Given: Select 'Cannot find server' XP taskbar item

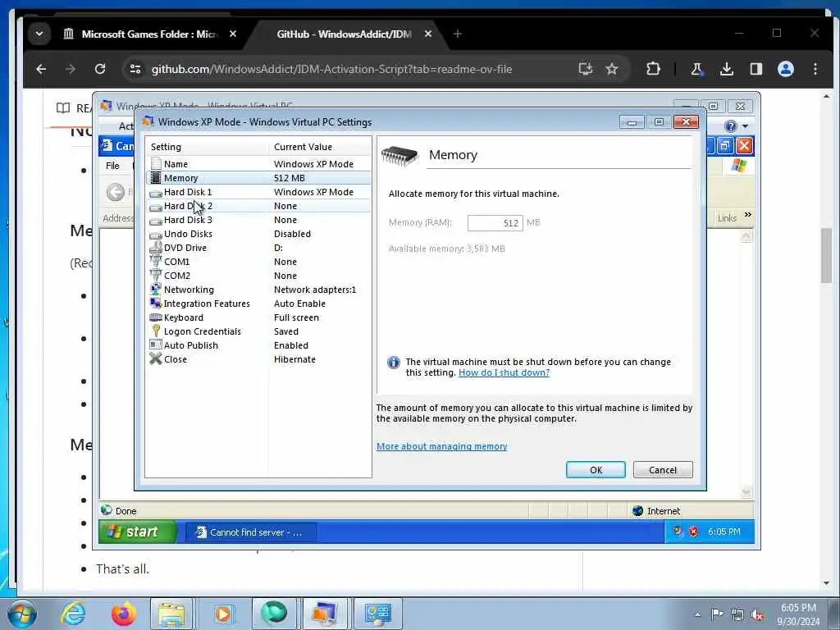Looking at the screenshot, I should pyautogui.click(x=251, y=532).
